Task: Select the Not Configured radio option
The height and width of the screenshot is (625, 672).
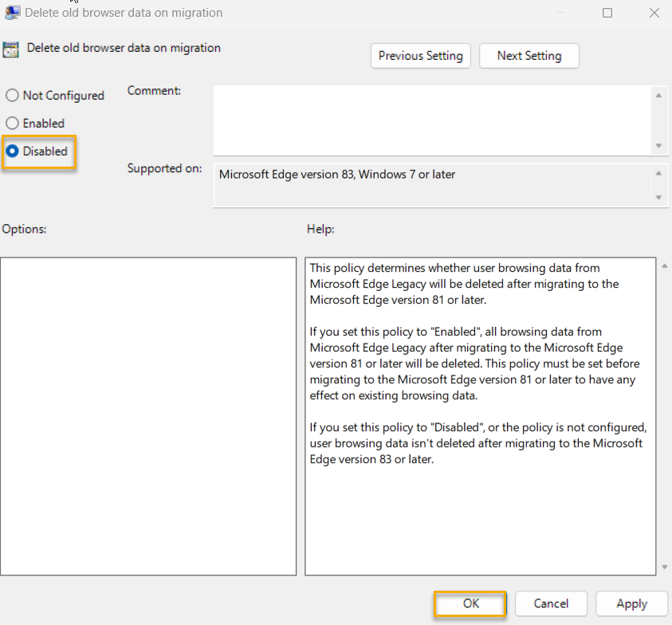Action: [12, 96]
